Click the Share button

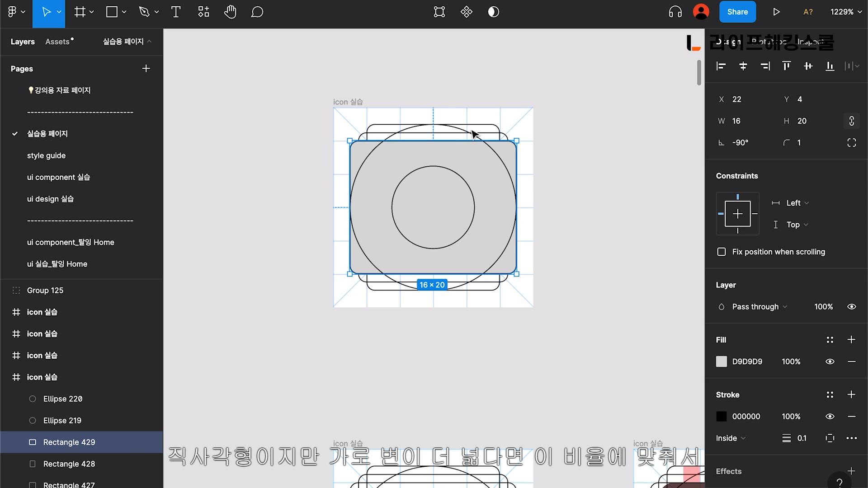pyautogui.click(x=737, y=12)
